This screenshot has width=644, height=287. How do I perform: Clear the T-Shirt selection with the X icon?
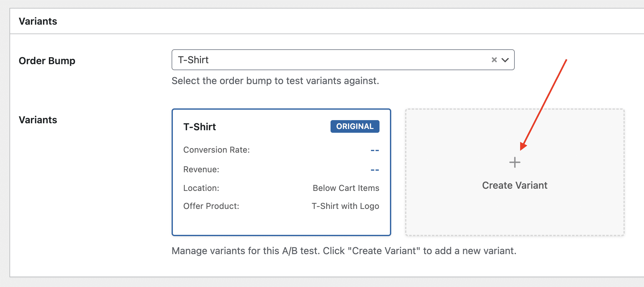[494, 59]
